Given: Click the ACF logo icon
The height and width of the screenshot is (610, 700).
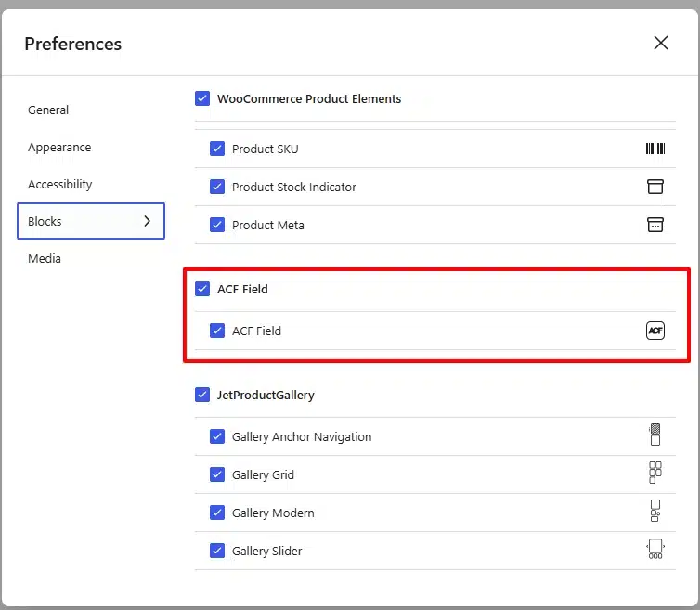Looking at the screenshot, I should point(655,331).
